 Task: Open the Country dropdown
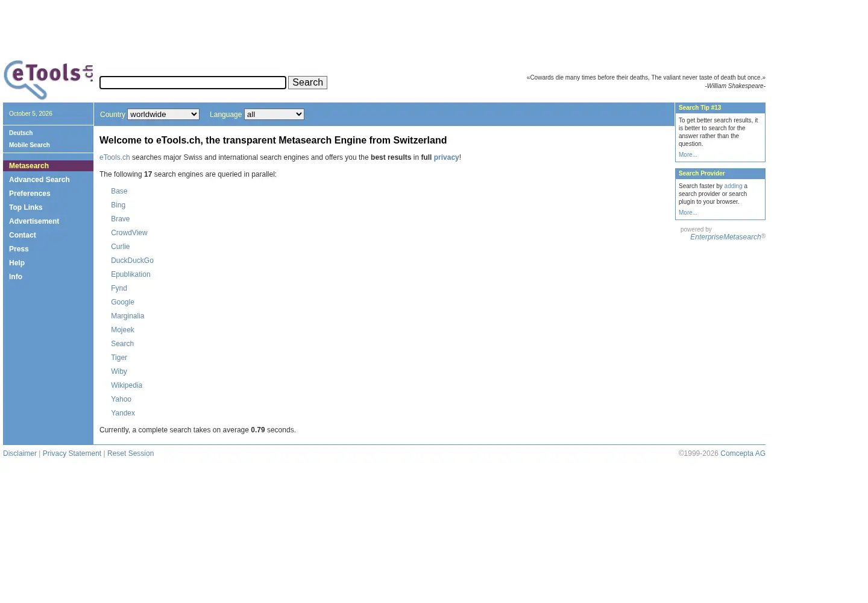tap(163, 115)
